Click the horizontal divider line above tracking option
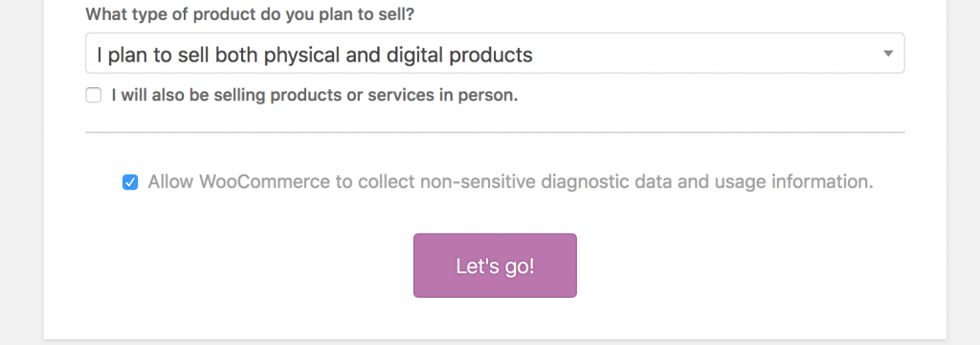This screenshot has height=345, width=980. 495,132
